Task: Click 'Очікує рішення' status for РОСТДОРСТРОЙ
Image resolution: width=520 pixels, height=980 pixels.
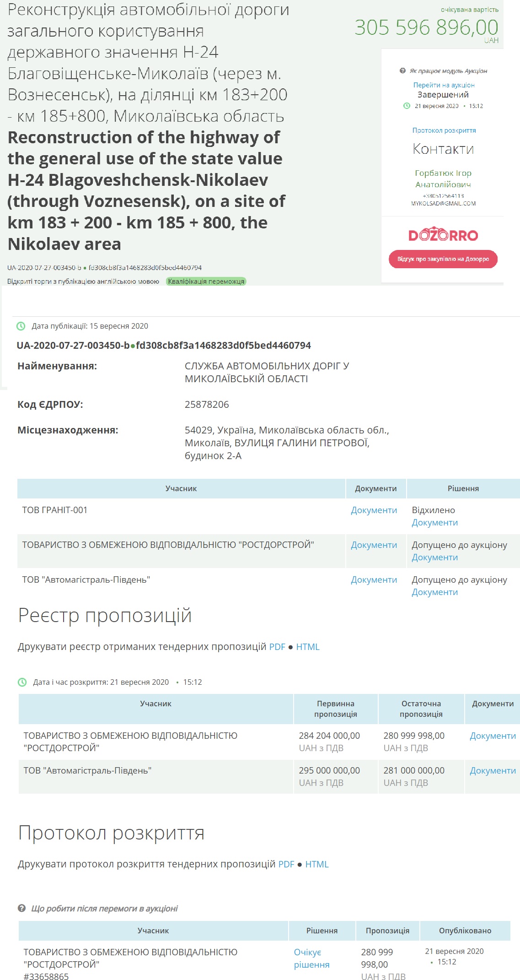Action: click(311, 958)
